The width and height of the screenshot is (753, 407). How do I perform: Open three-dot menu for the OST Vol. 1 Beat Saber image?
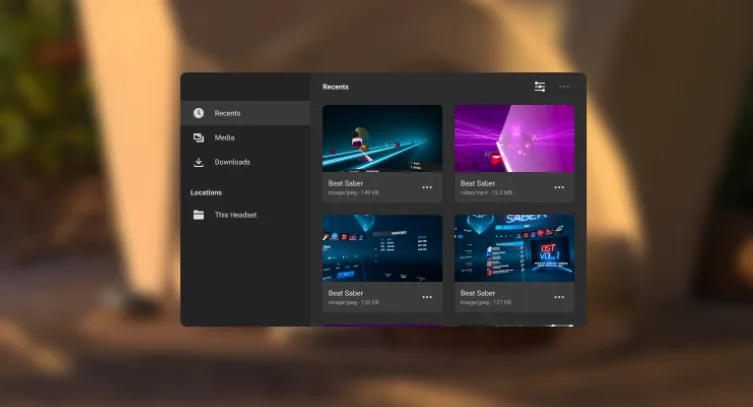pyautogui.click(x=559, y=298)
